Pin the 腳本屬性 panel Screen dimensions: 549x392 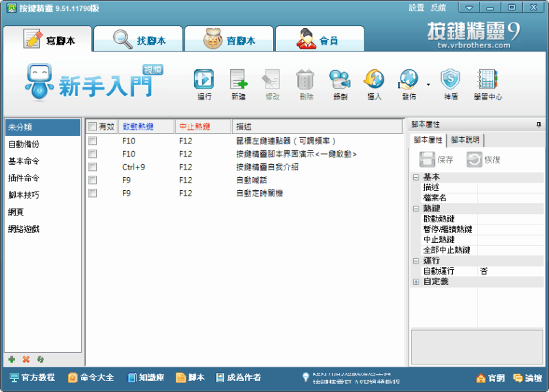(x=539, y=124)
